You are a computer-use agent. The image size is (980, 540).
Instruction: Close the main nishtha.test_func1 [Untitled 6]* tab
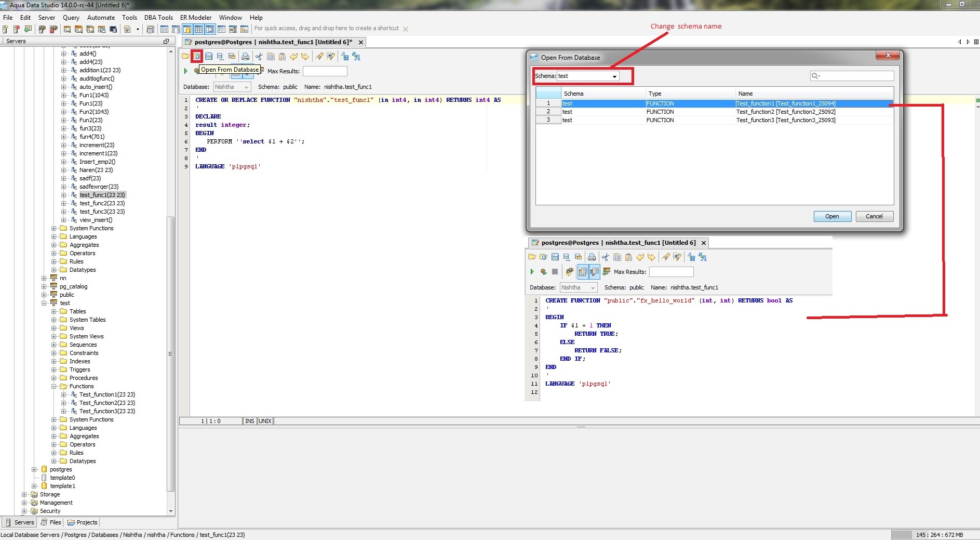tap(361, 42)
